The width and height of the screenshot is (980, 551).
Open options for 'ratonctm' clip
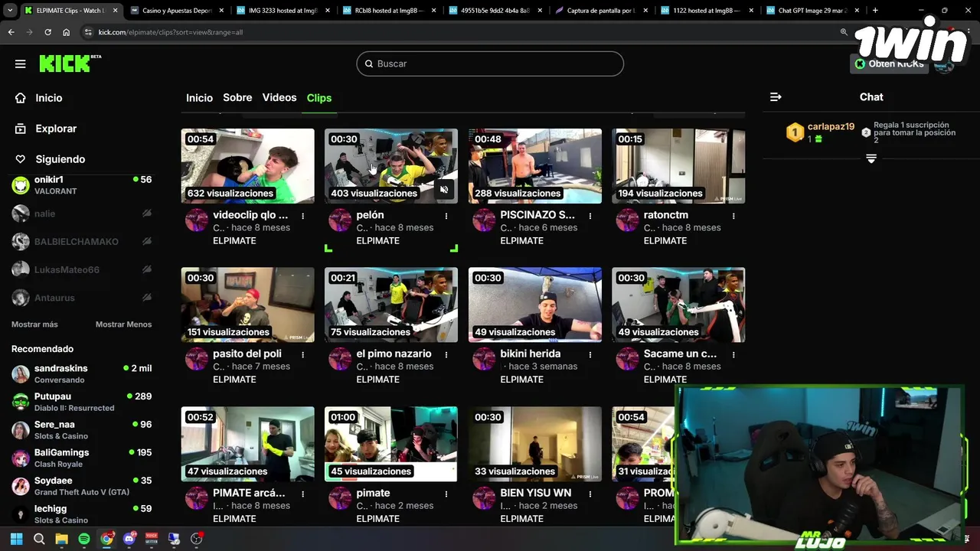coord(733,216)
